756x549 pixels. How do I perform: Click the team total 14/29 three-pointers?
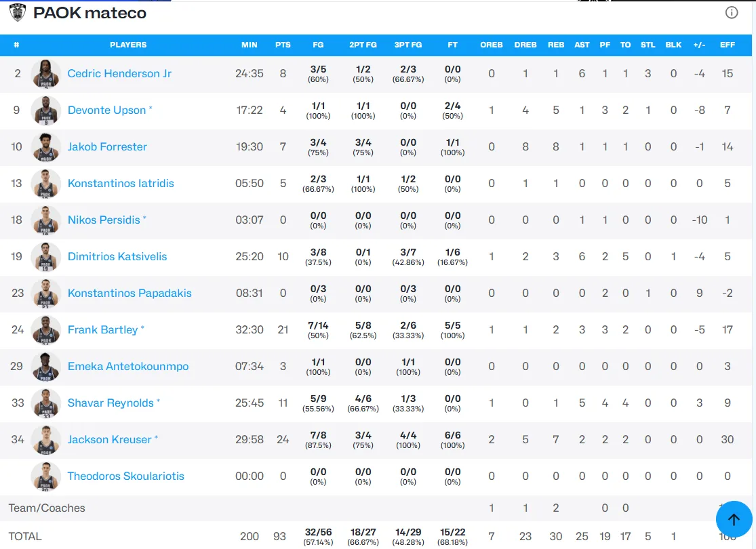(x=408, y=537)
